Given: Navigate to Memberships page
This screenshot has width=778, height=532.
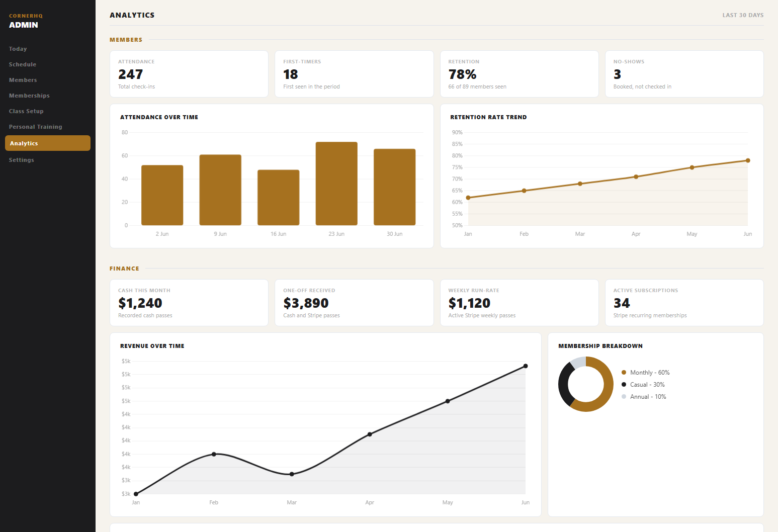Looking at the screenshot, I should 29,96.
